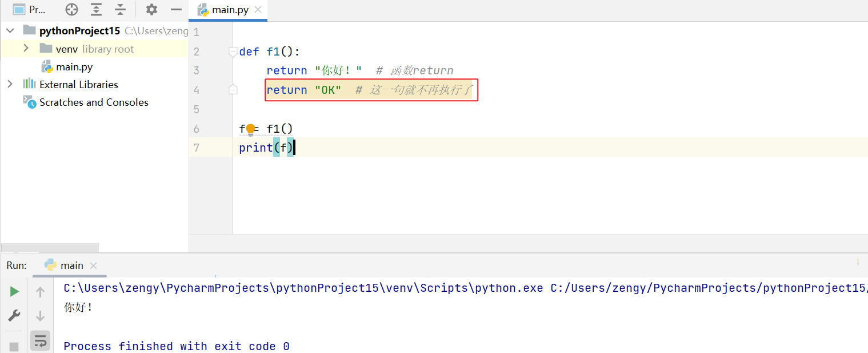Viewport: 868px width, 353px height.
Task: Expand External Libraries node
Action: [x=10, y=84]
